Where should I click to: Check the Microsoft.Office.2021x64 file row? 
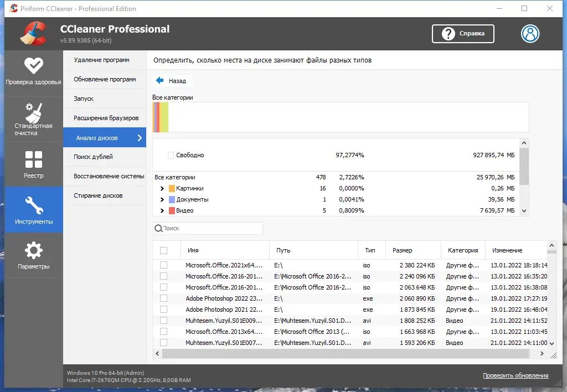(163, 265)
